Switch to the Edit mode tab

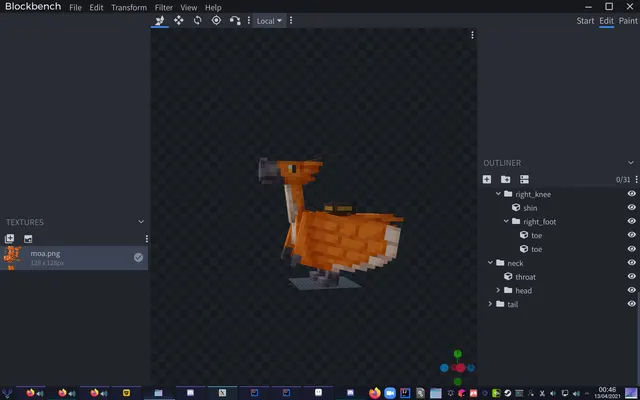[x=607, y=21]
